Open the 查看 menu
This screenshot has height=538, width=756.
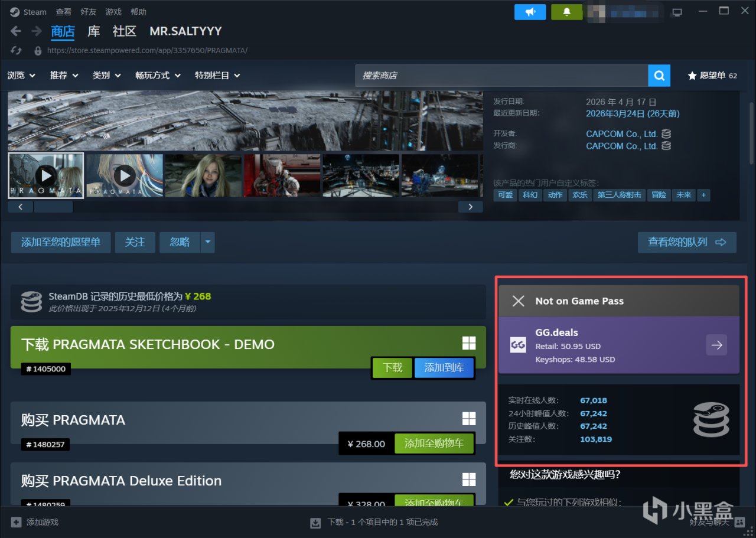click(x=64, y=12)
